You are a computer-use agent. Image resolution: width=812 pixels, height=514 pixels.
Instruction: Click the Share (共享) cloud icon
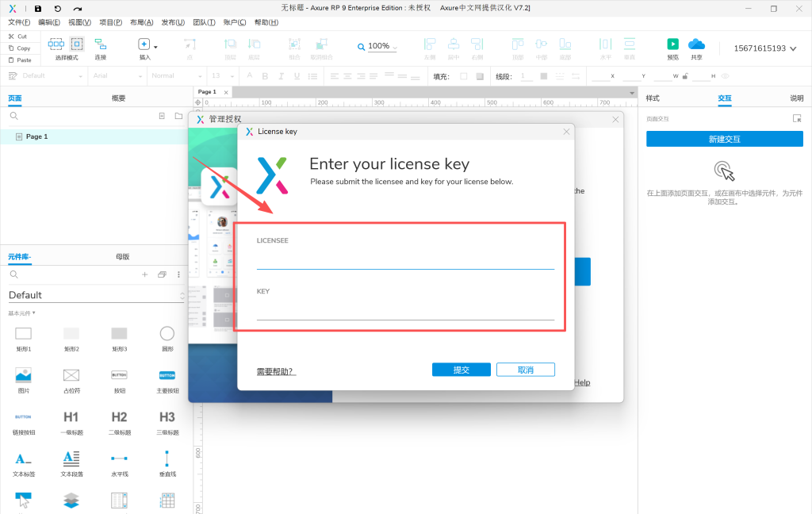coord(696,44)
